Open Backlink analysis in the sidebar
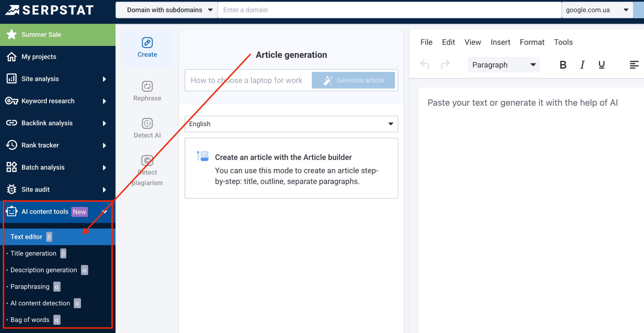Screen dimensions: 644x333 pos(47,123)
